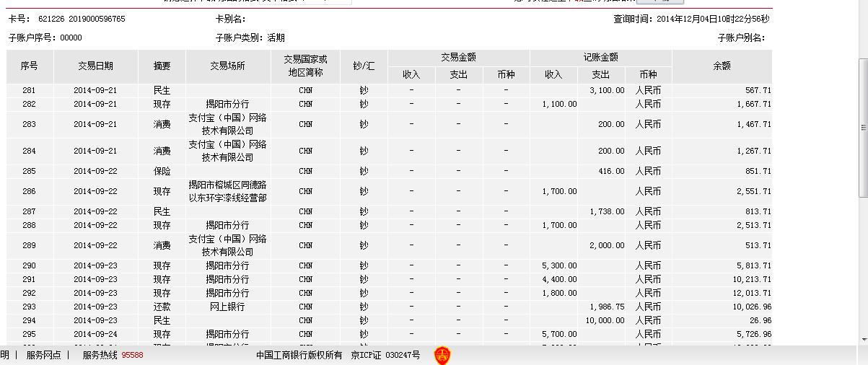The image size is (868, 365).
Task: Click the 余额 column header
Action: 722,66
